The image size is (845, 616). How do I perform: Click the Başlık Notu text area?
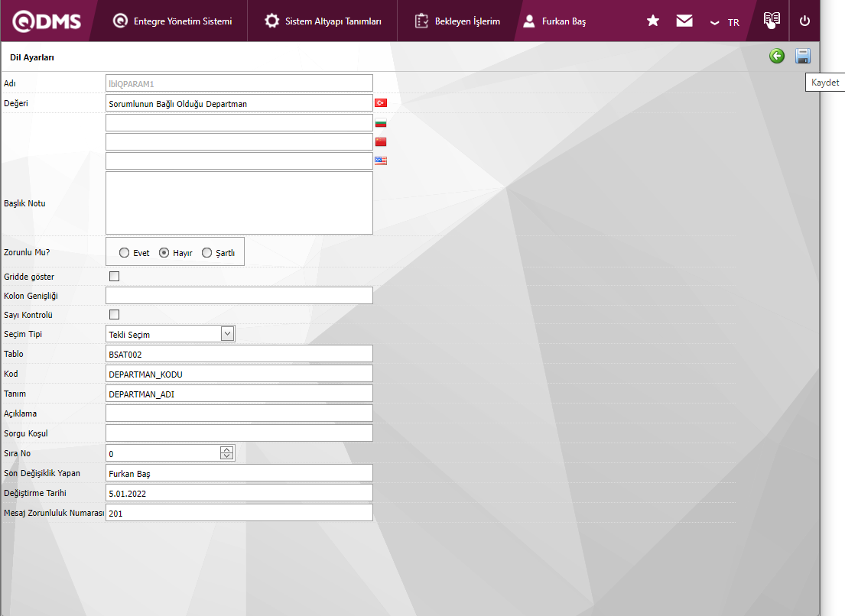pyautogui.click(x=239, y=203)
